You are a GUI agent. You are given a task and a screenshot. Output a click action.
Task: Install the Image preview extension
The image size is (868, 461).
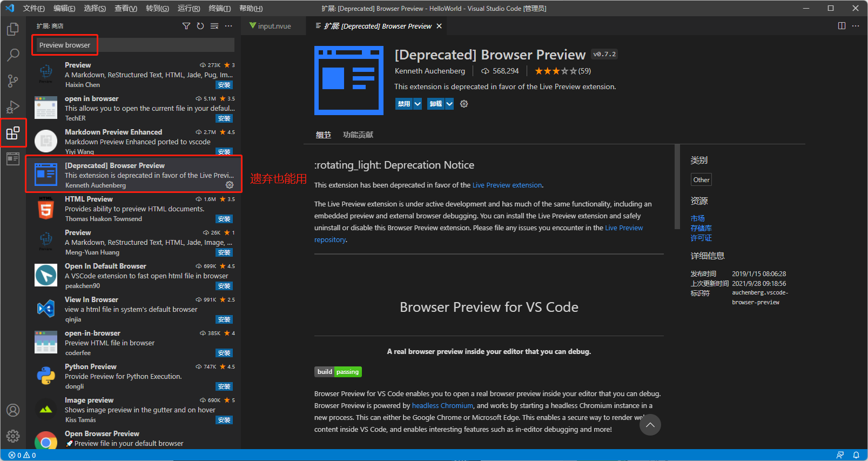coord(224,420)
